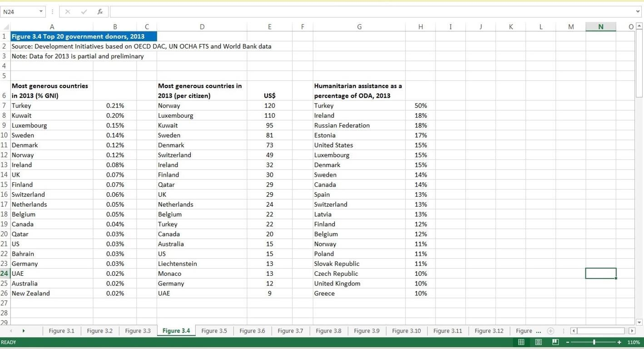Screen dimensions: 644x349
Task: Click the zoom in plus button
Action: click(619, 342)
